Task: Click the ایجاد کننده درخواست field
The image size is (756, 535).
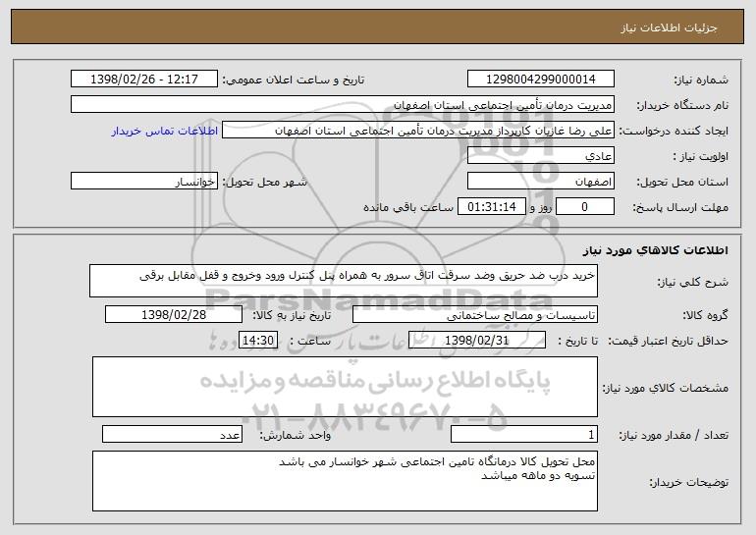Action: tap(418, 130)
